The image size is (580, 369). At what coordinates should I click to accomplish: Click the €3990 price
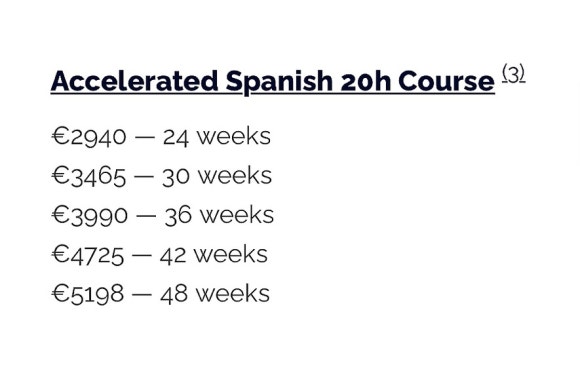click(90, 216)
